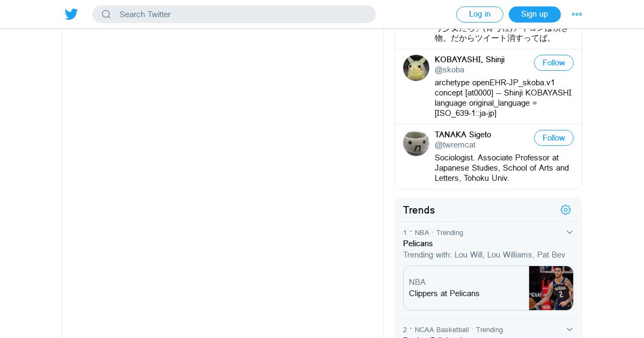Image resolution: width=644 pixels, height=338 pixels.
Task: Open TANAKA Sigeto's profile avatar
Action: tap(416, 143)
